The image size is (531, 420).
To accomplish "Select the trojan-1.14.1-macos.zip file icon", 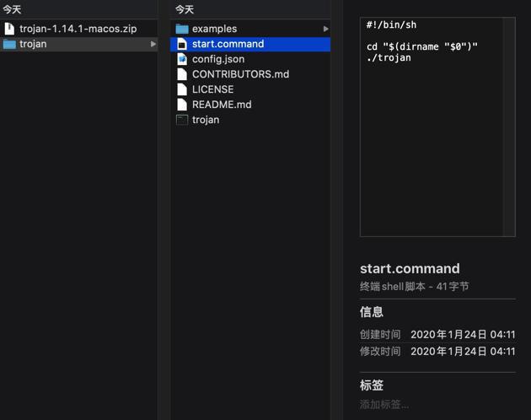I will (9, 29).
